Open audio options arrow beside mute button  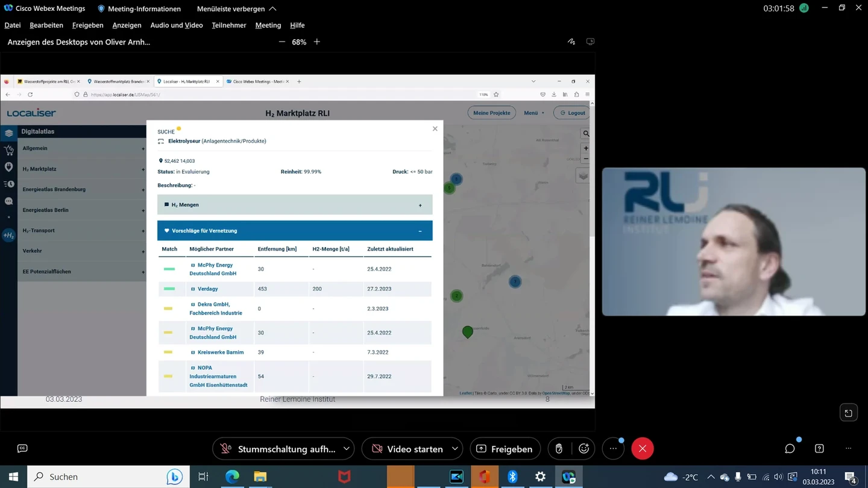pyautogui.click(x=347, y=449)
